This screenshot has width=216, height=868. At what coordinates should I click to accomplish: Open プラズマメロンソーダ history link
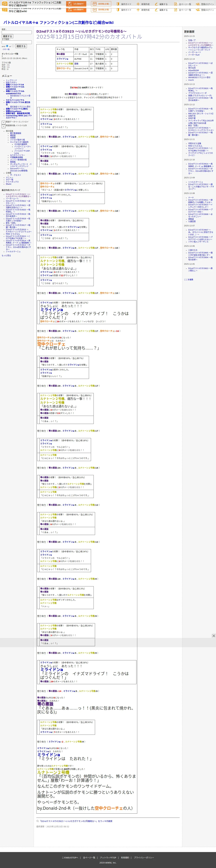(197, 93)
